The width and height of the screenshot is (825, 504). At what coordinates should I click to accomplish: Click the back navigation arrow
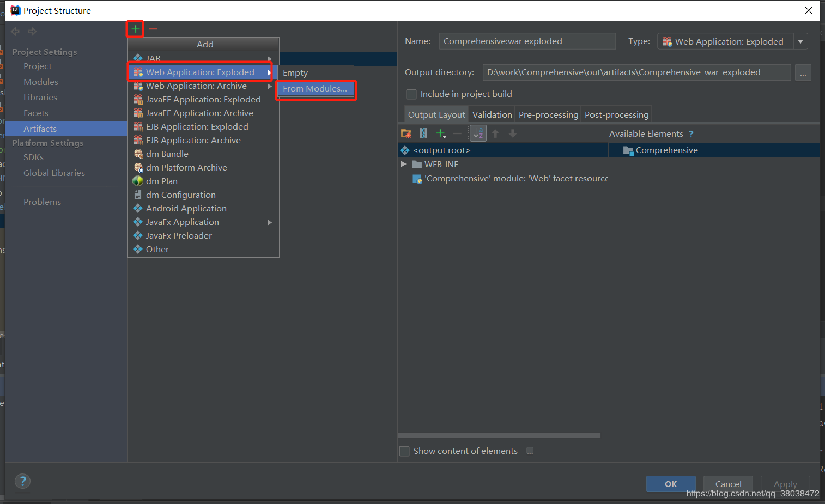click(x=15, y=32)
